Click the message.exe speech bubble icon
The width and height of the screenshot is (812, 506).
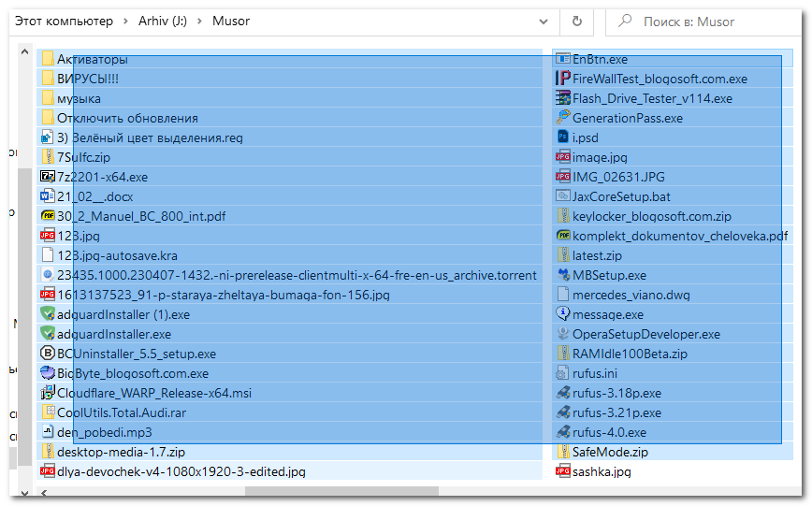(x=563, y=314)
